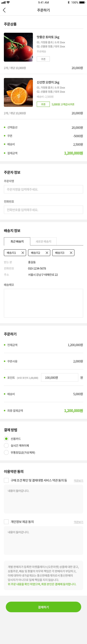Open 약관보기 link for 개인정보 제공 동의

click(78, 522)
